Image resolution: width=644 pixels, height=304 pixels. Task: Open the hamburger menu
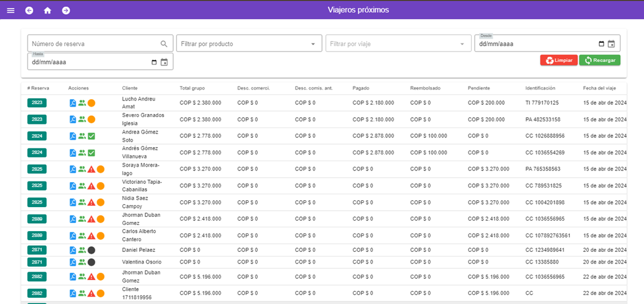pyautogui.click(x=10, y=10)
